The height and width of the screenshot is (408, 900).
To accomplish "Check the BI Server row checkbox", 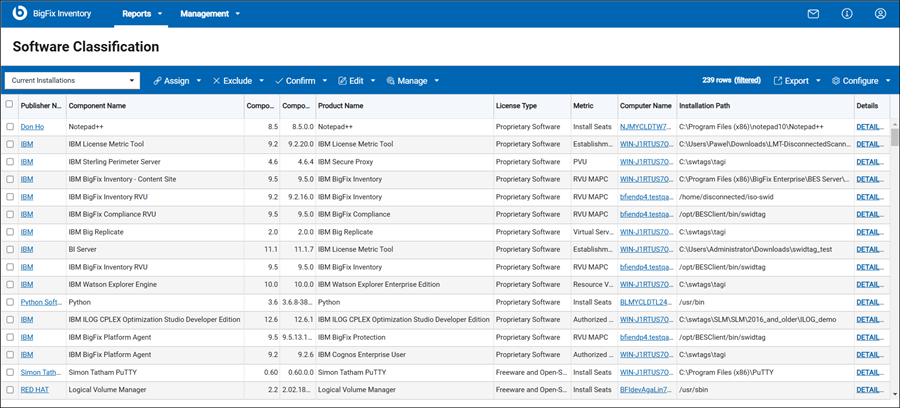I will 9,250.
